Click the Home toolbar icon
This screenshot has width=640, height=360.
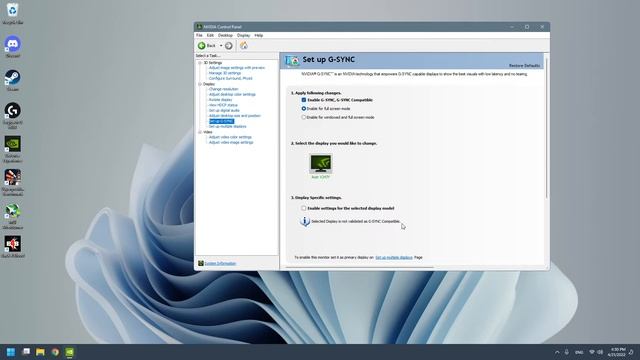(244, 45)
